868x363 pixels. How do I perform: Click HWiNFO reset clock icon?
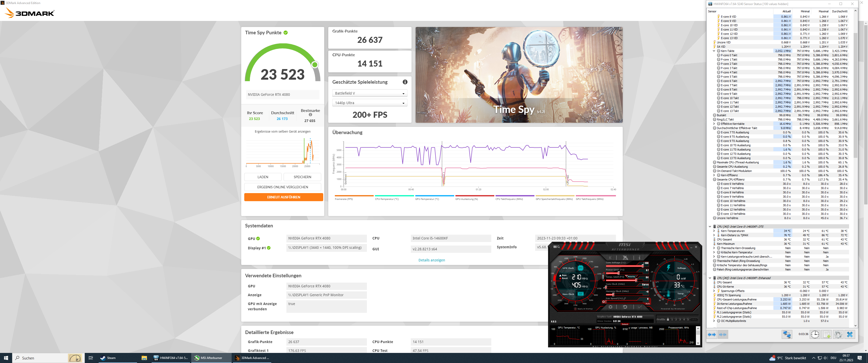[x=815, y=334]
